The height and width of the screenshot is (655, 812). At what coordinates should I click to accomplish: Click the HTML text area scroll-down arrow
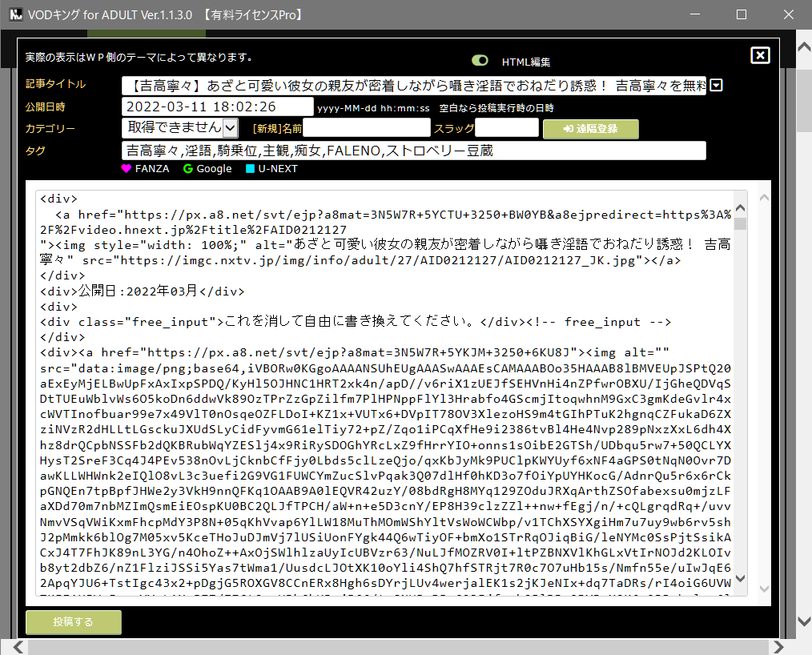pyautogui.click(x=740, y=579)
